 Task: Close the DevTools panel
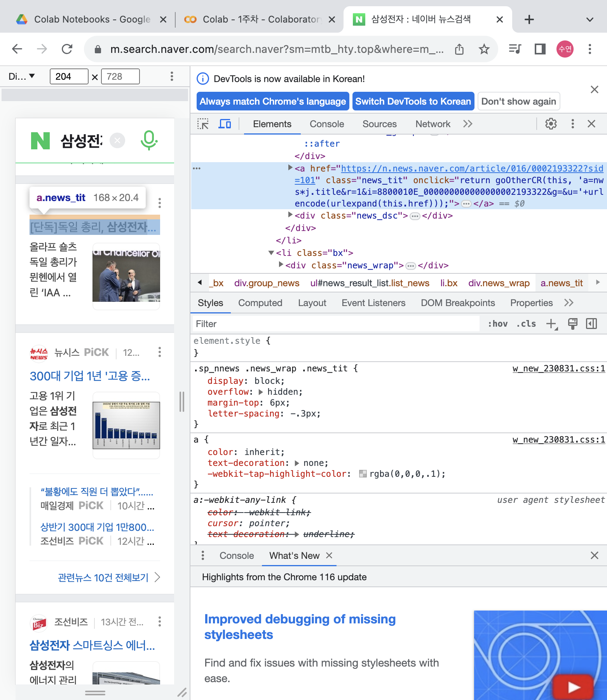pos(591,124)
